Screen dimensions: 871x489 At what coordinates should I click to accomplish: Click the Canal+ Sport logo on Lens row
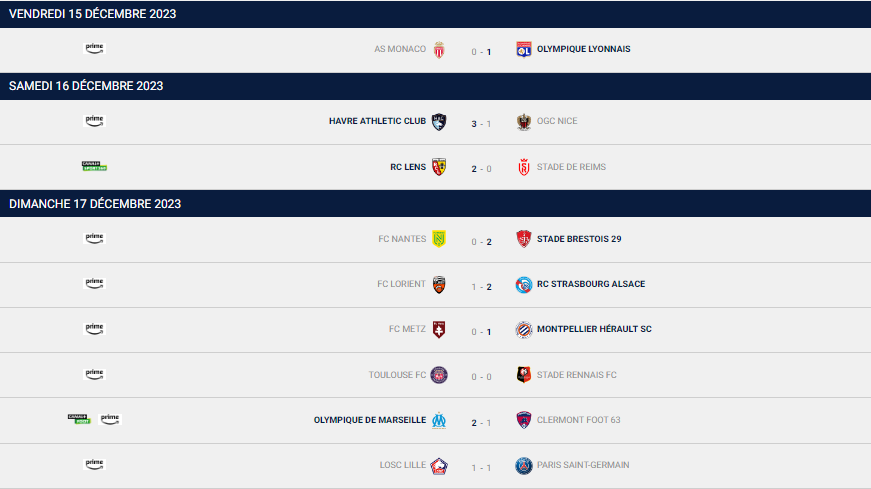[94, 166]
